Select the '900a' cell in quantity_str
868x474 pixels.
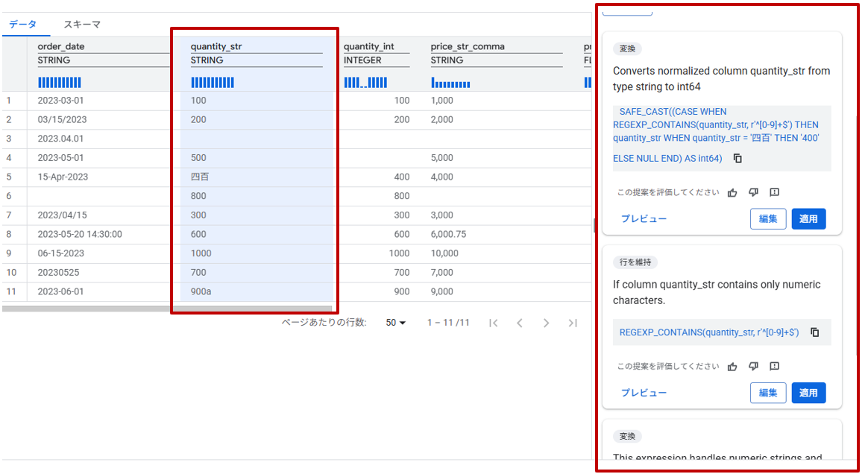[201, 291]
